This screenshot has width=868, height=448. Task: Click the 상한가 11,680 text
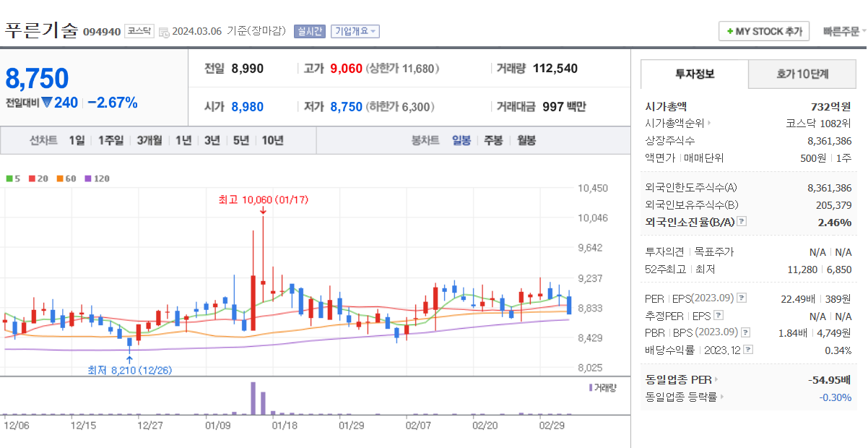(x=402, y=69)
